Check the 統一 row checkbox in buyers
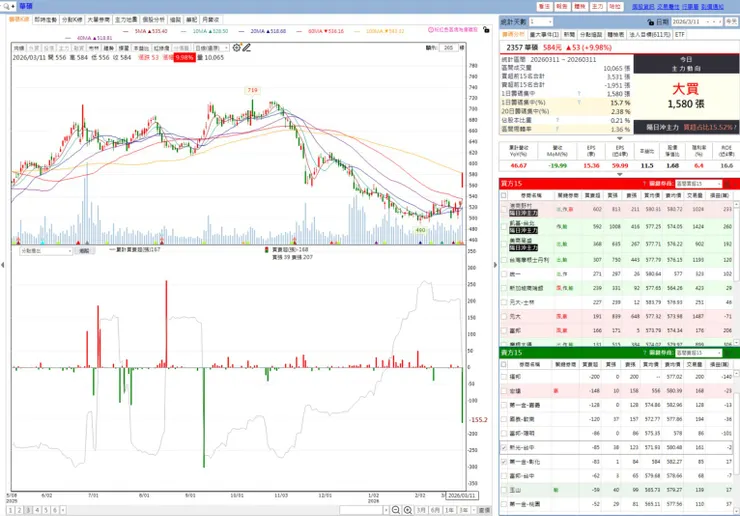This screenshot has width=740, height=516. tap(504, 274)
